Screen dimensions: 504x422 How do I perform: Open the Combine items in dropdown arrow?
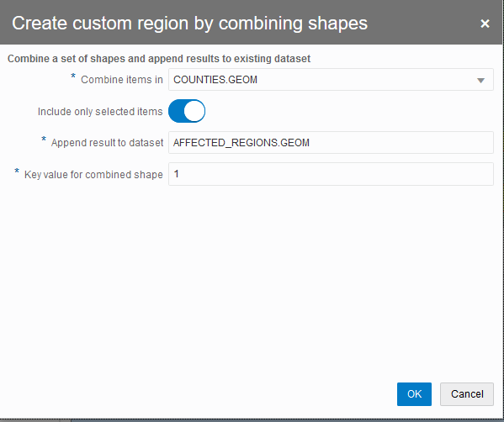pyautogui.click(x=480, y=81)
